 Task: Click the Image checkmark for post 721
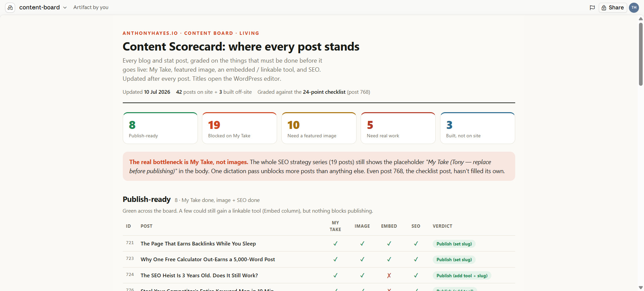coord(362,244)
